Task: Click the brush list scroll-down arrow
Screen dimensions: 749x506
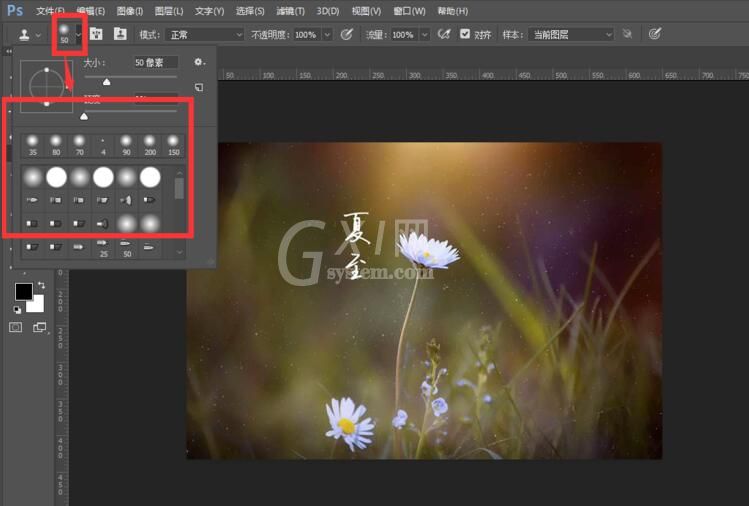Action: (x=180, y=252)
